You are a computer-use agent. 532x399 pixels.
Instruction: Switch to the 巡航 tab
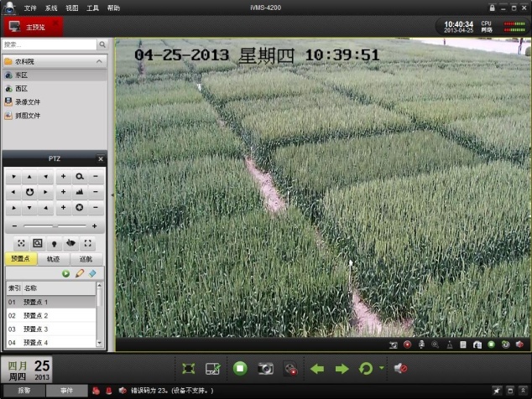[86, 259]
